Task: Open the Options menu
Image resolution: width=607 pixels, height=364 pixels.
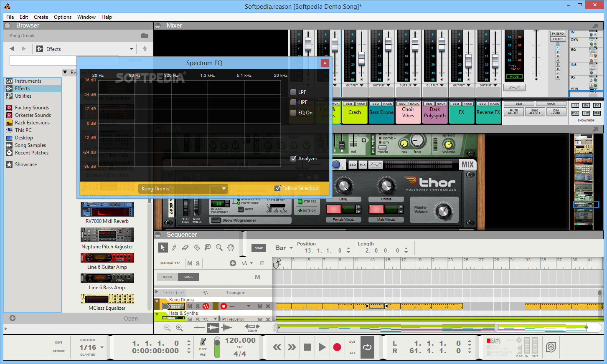Action: click(x=63, y=17)
